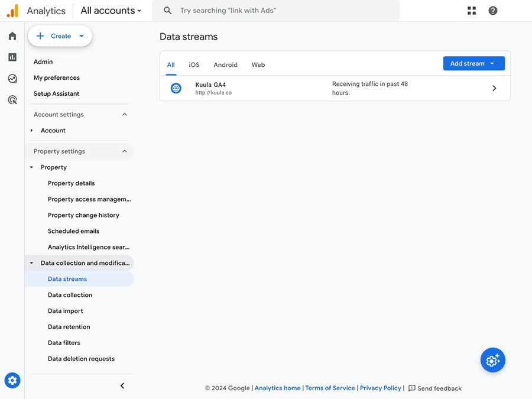Click the Admin gear icon

point(12,380)
